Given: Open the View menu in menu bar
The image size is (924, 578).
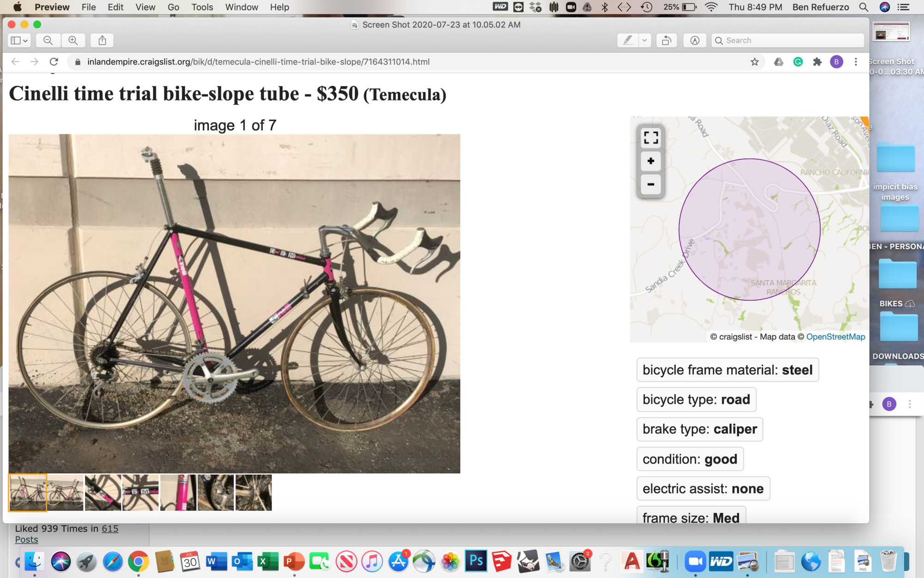Looking at the screenshot, I should click(x=145, y=7).
